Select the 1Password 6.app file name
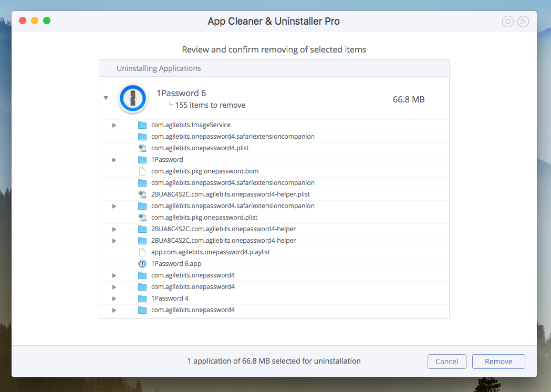This screenshot has height=392, width=551. (x=176, y=264)
